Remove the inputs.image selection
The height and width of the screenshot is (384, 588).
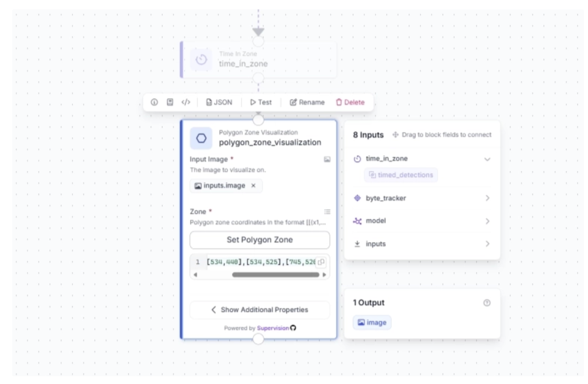click(253, 186)
